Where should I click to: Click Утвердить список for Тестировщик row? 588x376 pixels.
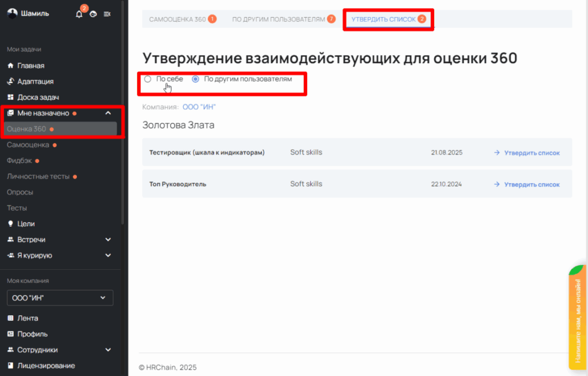[x=527, y=153]
